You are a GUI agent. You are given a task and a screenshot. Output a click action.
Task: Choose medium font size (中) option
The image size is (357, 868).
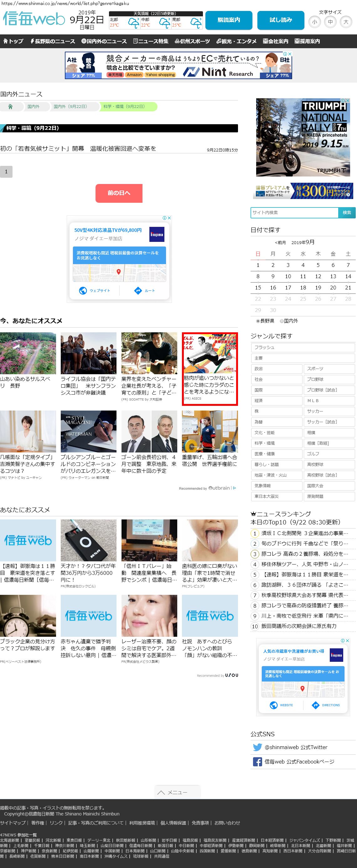(330, 22)
